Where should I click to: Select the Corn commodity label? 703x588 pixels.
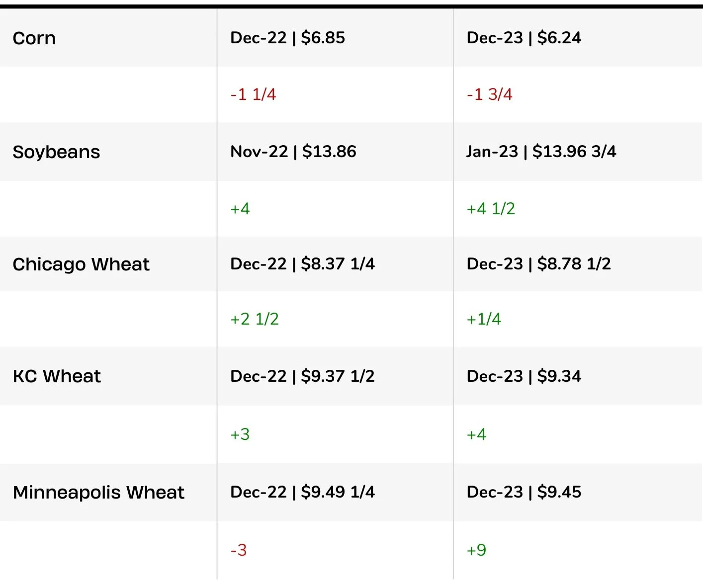pos(34,38)
